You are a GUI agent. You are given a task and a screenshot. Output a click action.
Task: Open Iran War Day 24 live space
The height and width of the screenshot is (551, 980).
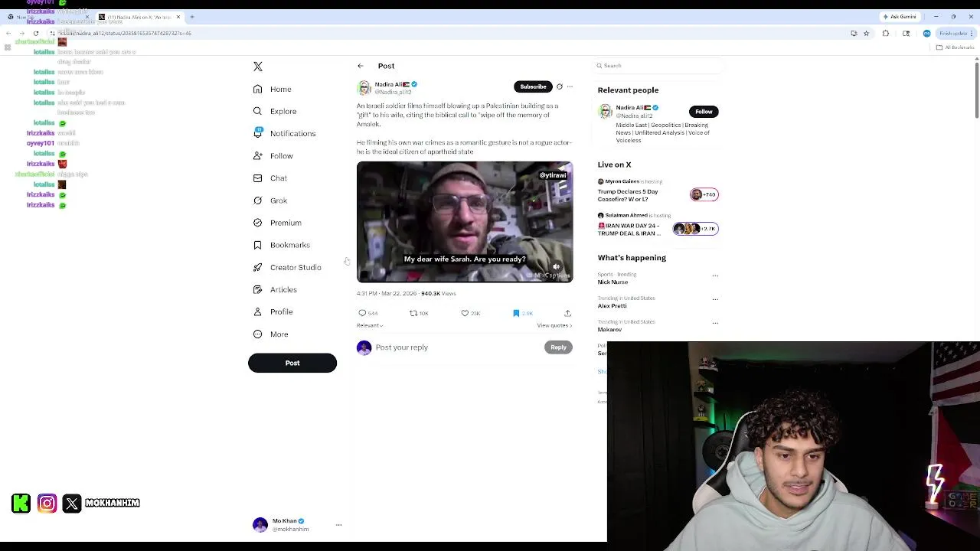pyautogui.click(x=658, y=225)
